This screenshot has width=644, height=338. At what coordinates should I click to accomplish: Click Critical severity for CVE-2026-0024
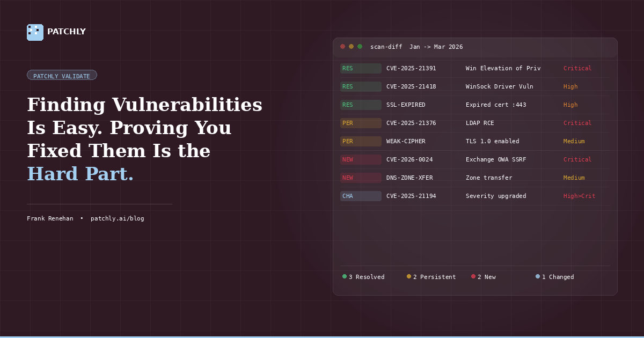577,159
